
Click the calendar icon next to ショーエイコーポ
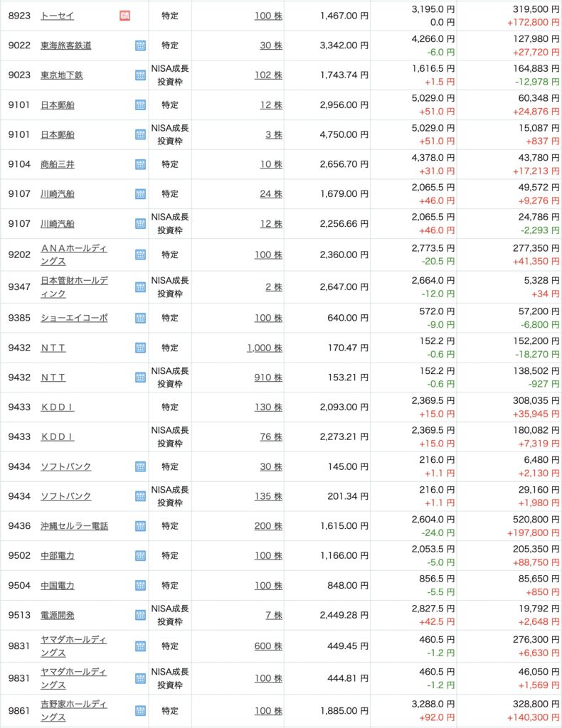click(x=140, y=318)
